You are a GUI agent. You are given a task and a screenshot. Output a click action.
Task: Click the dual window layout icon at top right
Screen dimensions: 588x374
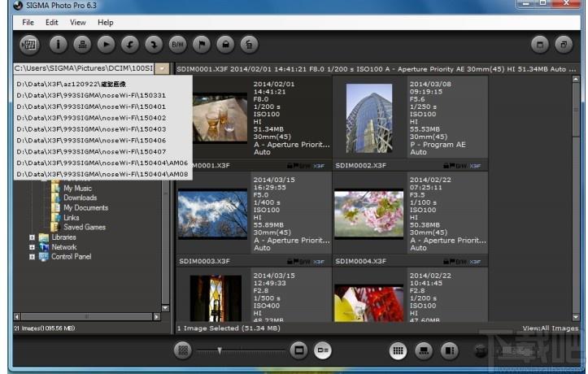coord(564,45)
